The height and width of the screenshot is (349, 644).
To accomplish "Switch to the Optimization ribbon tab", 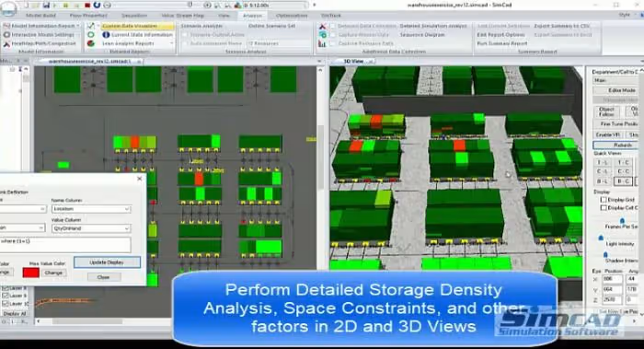I will 292,16.
